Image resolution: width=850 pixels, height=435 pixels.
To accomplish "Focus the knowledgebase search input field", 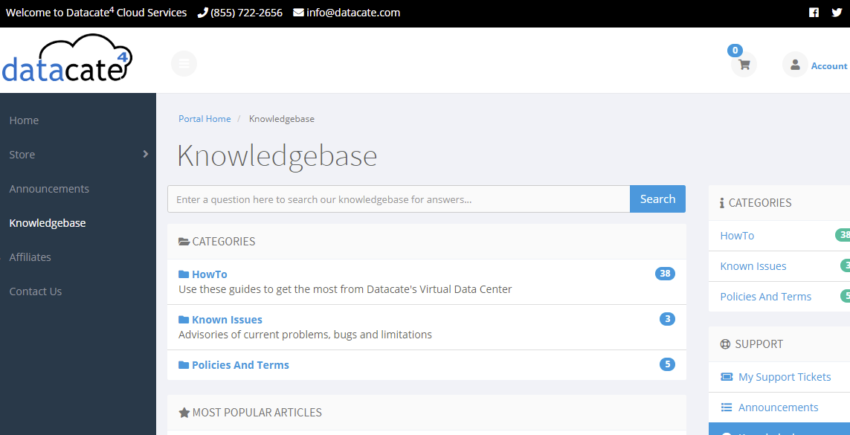I will pos(398,199).
